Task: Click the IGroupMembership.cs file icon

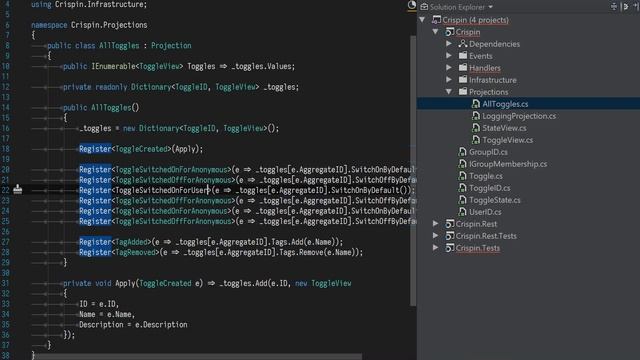Action: (462, 164)
